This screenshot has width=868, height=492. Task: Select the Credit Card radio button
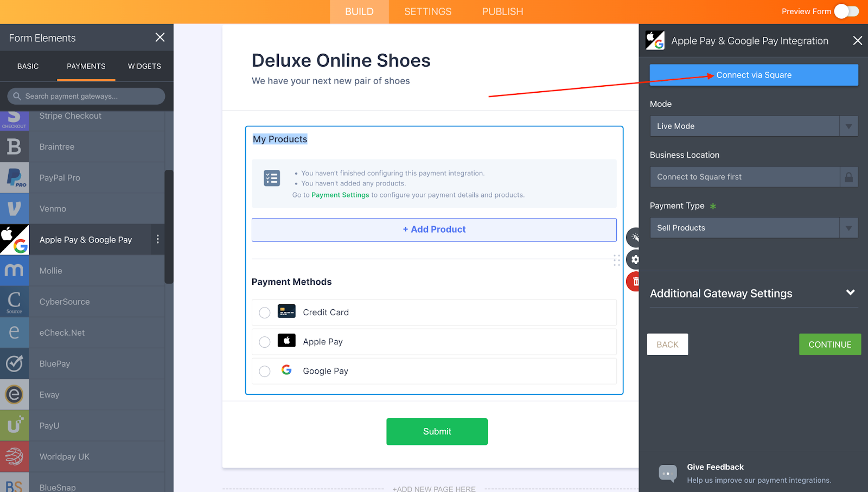[265, 312]
